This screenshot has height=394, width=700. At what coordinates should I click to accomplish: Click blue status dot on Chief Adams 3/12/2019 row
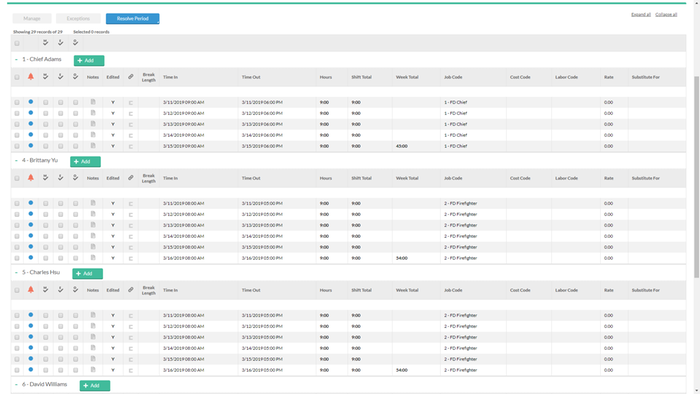(x=31, y=113)
